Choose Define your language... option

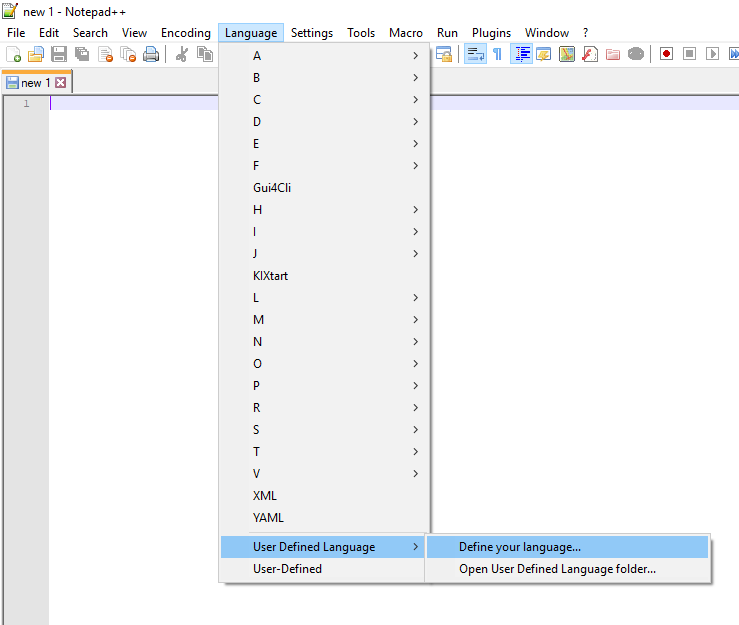(567, 547)
